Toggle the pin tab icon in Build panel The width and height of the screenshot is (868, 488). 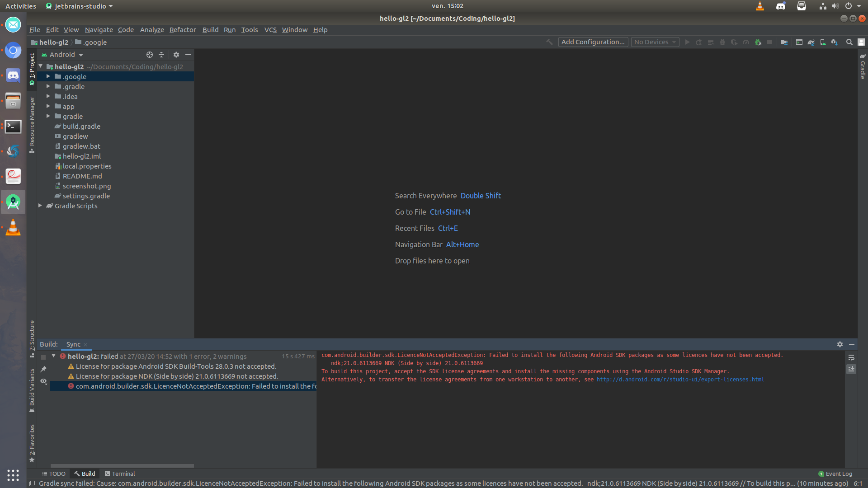click(43, 369)
